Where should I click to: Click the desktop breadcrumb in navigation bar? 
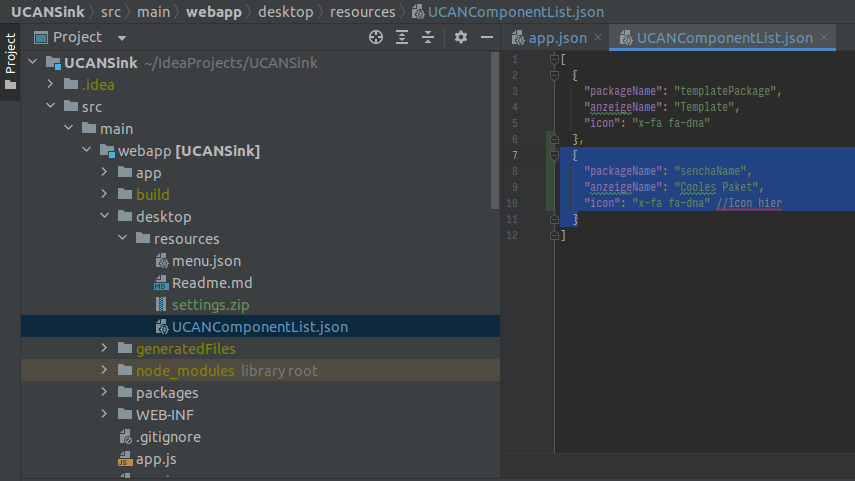pos(286,11)
